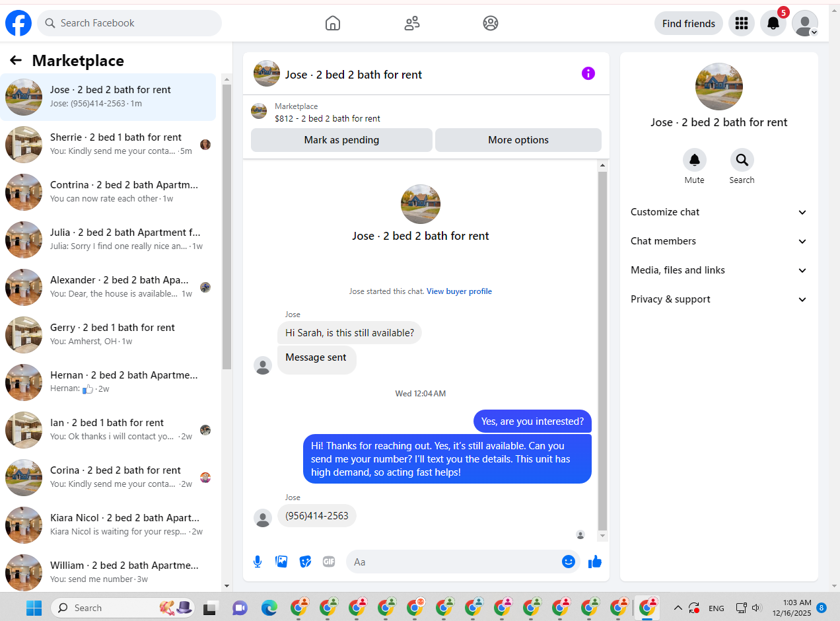840x621 pixels.
Task: Click the message input field
Action: pyautogui.click(x=463, y=562)
